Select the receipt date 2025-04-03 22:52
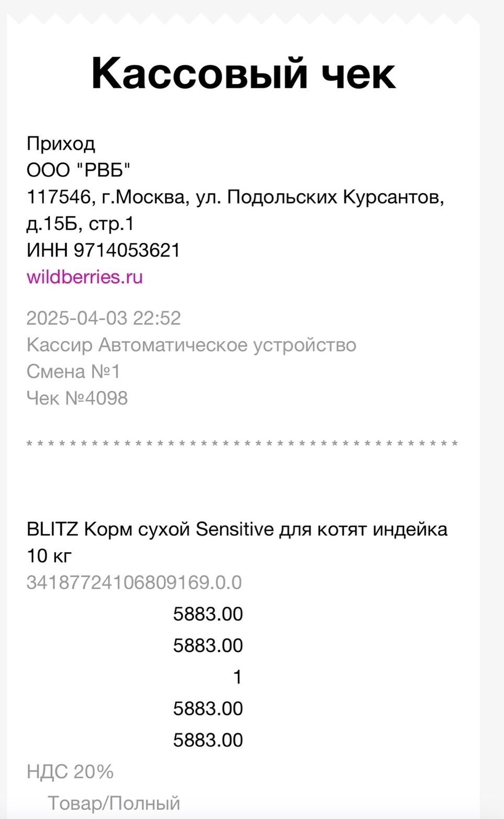Viewport: 504px width, 819px height. (x=104, y=318)
